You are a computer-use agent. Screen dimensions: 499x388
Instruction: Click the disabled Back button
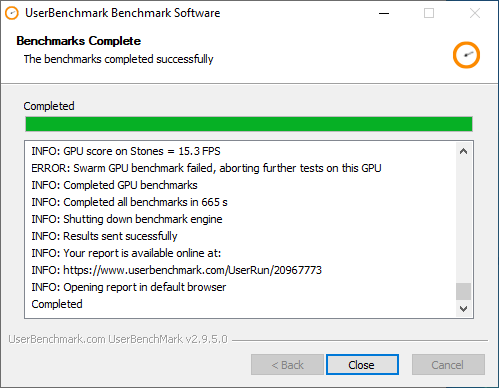click(x=287, y=364)
